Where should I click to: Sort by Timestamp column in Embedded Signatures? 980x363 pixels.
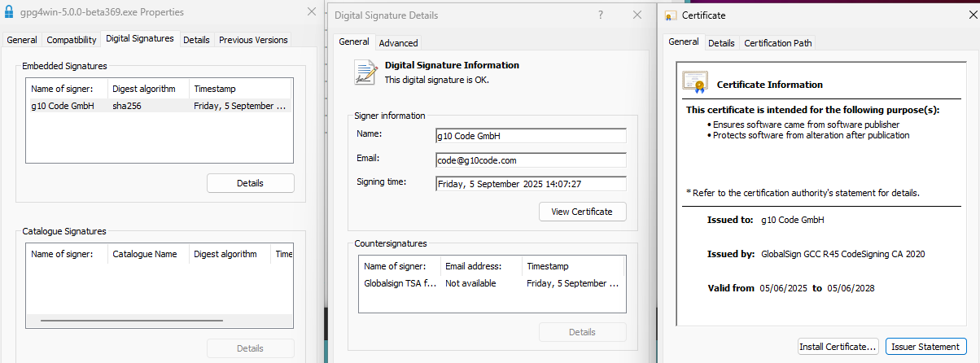(x=240, y=89)
